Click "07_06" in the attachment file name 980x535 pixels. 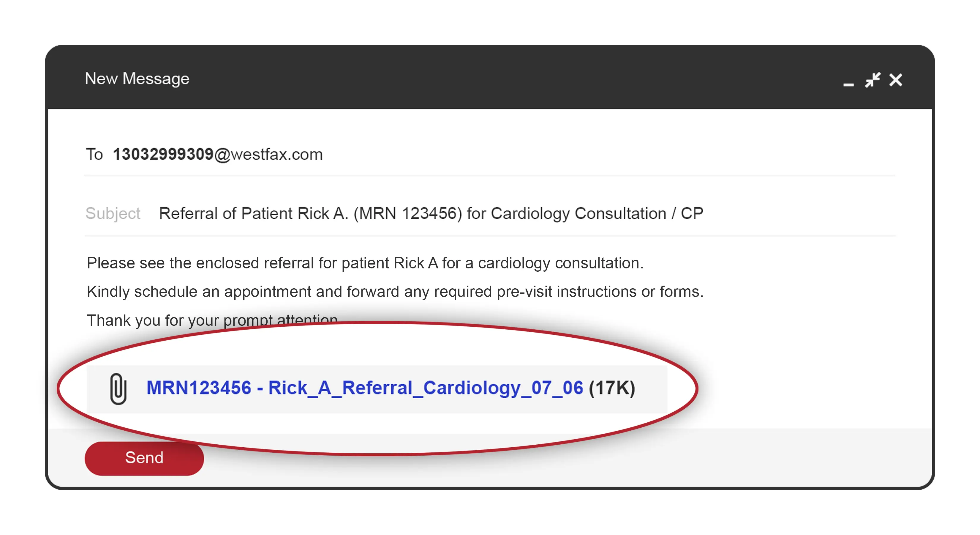click(557, 388)
